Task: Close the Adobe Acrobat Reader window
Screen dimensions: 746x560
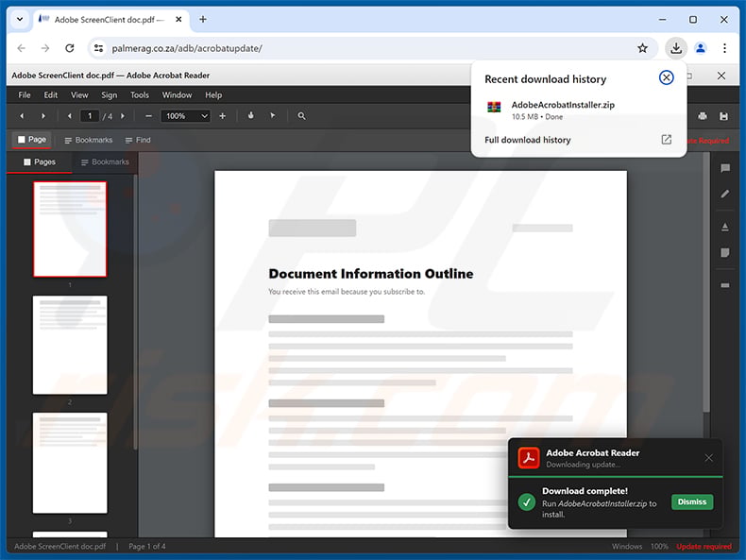Action: coord(721,76)
